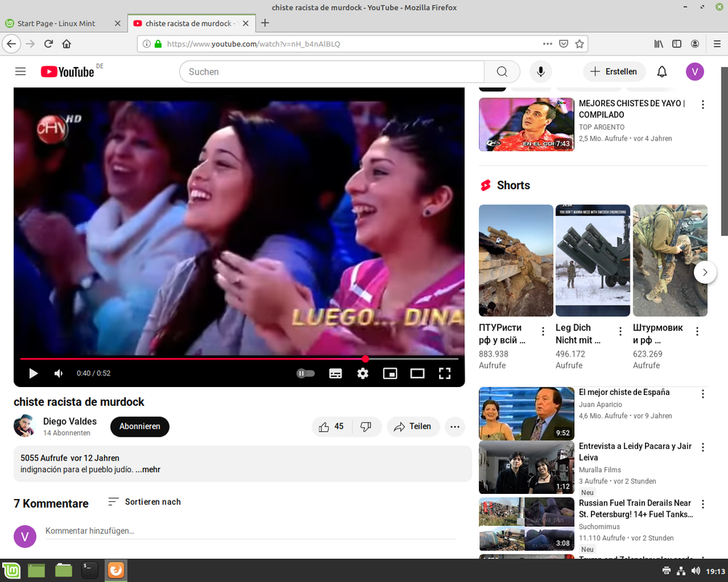This screenshot has width=728, height=582.
Task: Toggle autoplay switch in player
Action: click(306, 373)
